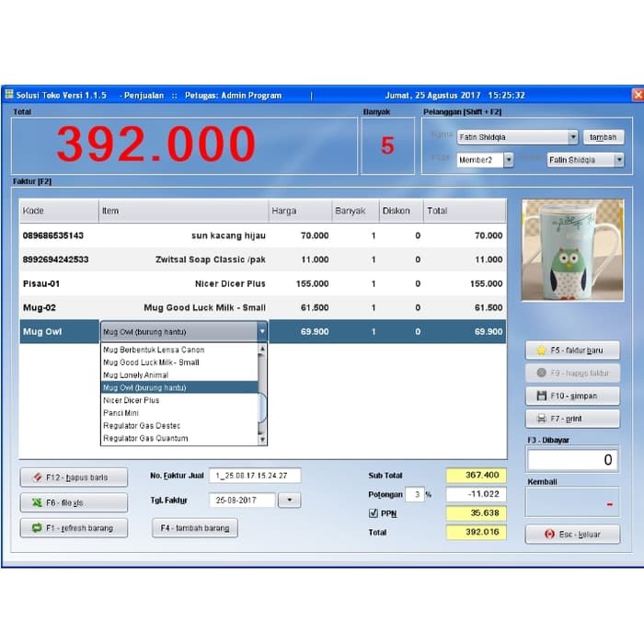This screenshot has height=644, width=644.
Task: Click F1 refresh barang button
Action: pyautogui.click(x=74, y=528)
